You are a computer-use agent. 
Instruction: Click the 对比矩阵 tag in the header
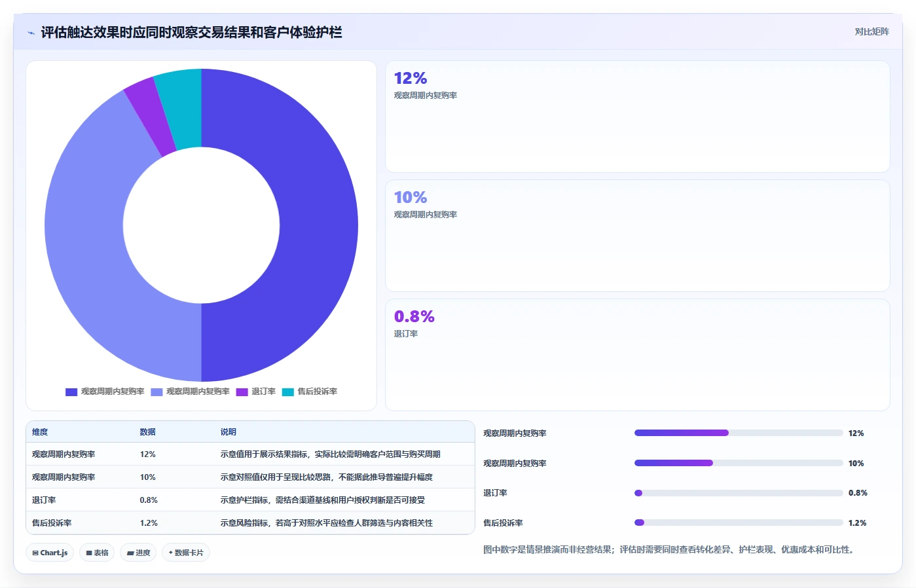(871, 31)
